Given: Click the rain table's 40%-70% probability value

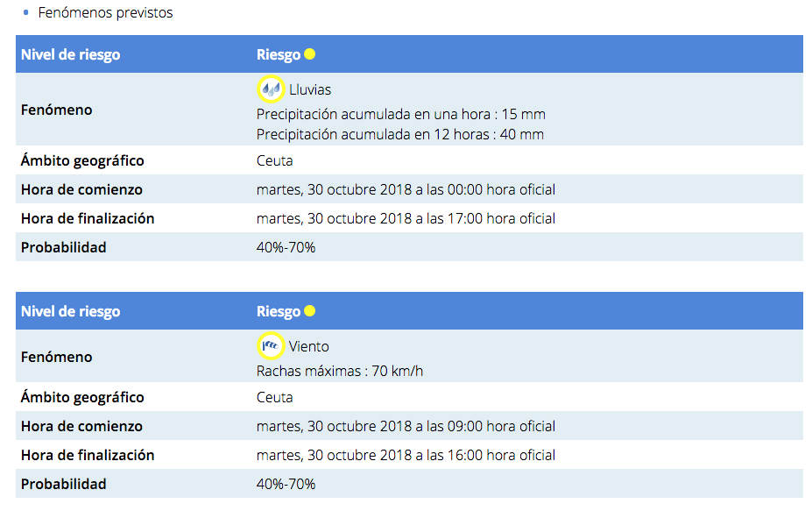Looking at the screenshot, I should (286, 247).
